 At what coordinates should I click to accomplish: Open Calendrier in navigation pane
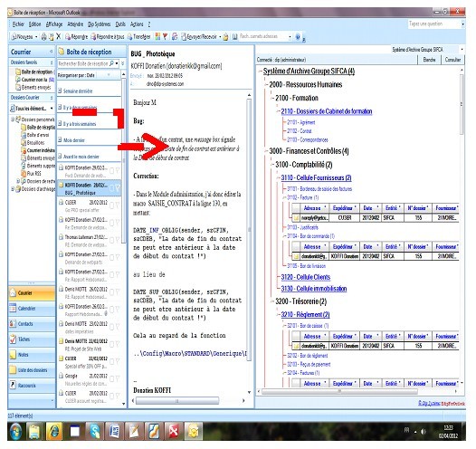(x=32, y=309)
